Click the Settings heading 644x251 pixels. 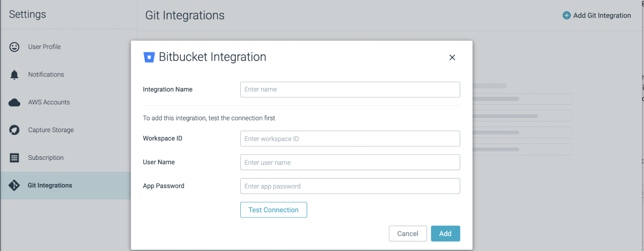coord(27,14)
